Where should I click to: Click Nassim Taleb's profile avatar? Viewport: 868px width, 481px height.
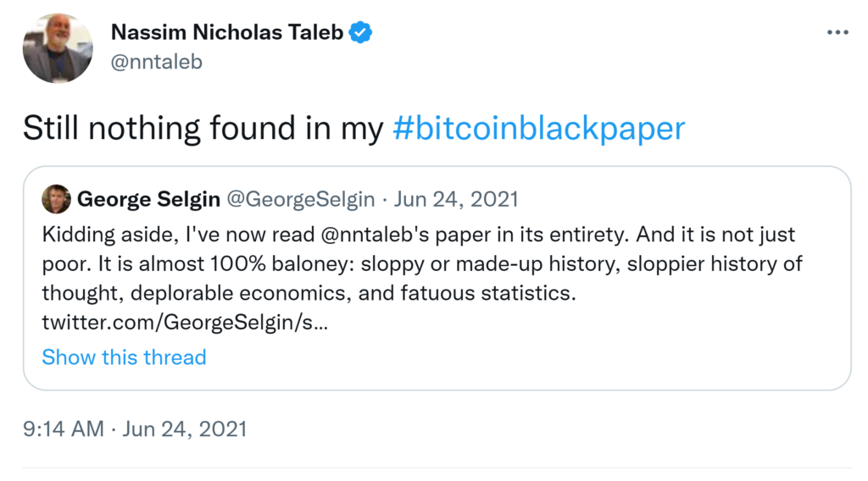pos(57,48)
